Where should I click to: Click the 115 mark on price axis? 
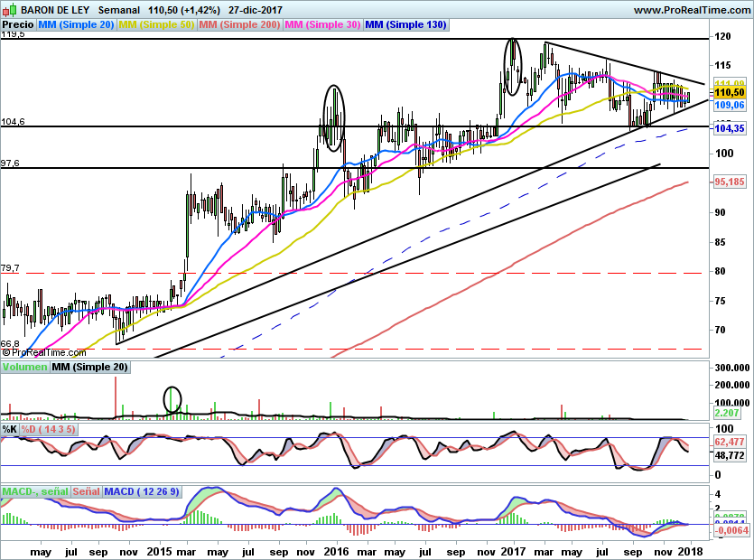[723, 65]
